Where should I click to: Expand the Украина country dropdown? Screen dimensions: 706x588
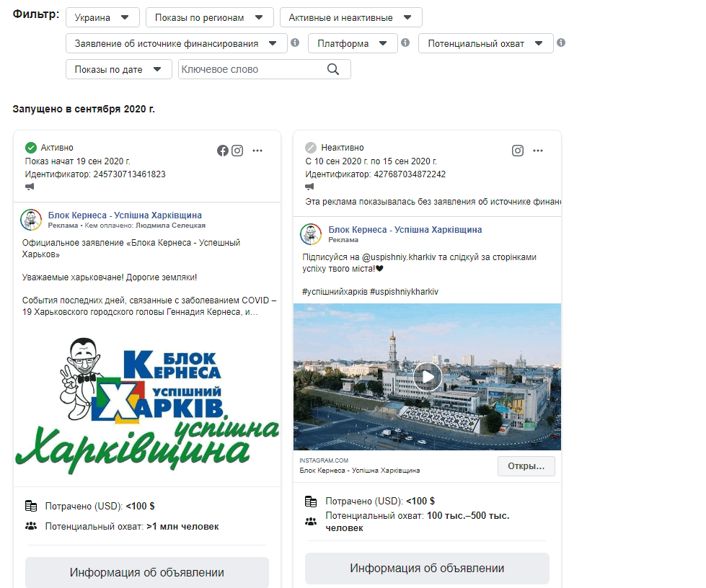point(102,17)
